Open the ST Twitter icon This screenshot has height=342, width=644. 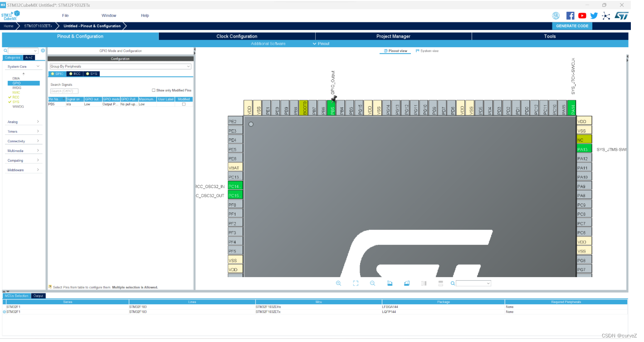pyautogui.click(x=594, y=16)
